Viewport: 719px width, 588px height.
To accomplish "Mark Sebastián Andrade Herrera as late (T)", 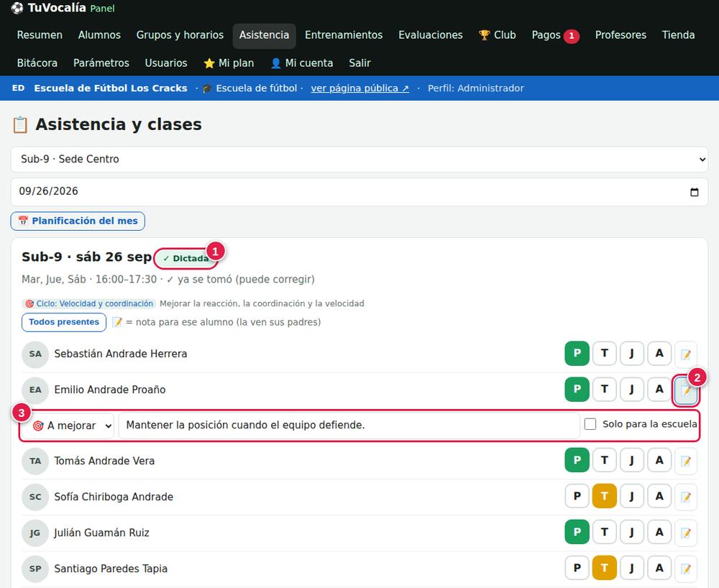I will 605,354.
